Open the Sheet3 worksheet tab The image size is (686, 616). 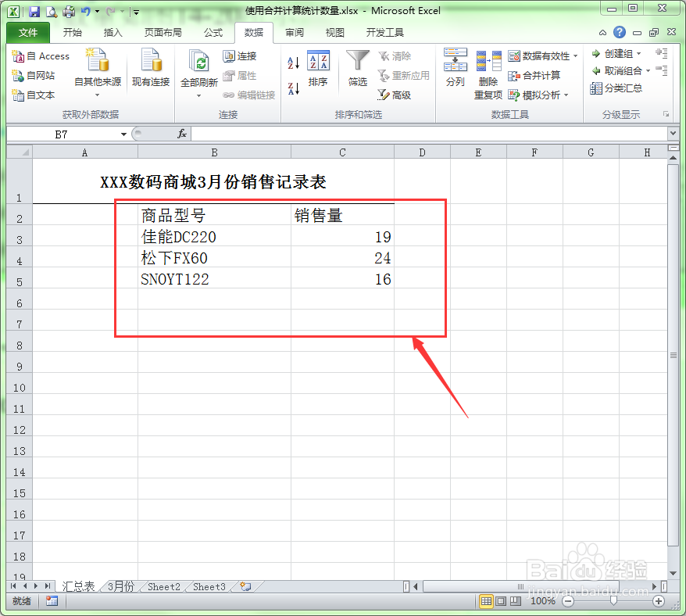pyautogui.click(x=209, y=586)
